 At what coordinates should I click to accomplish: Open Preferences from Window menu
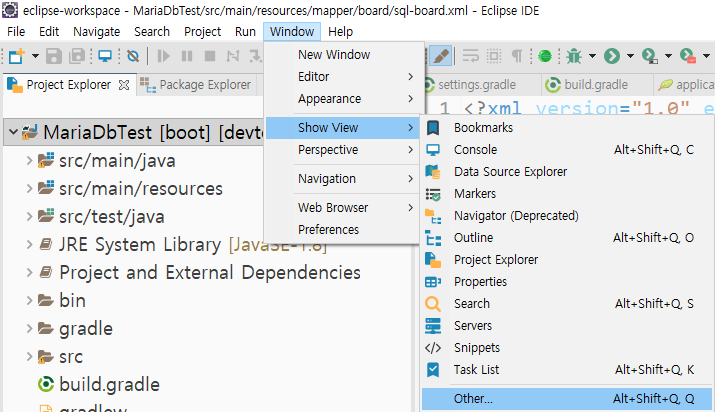click(x=342, y=230)
